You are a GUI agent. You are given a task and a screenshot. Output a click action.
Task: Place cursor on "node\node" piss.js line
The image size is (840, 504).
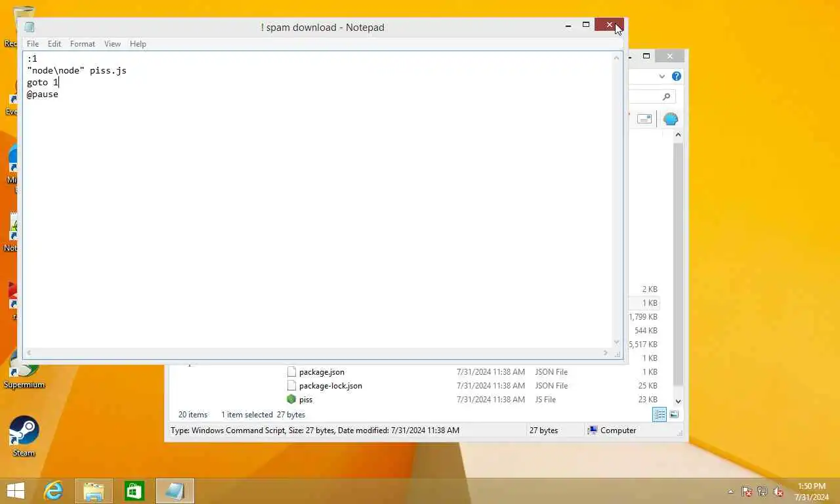[77, 70]
